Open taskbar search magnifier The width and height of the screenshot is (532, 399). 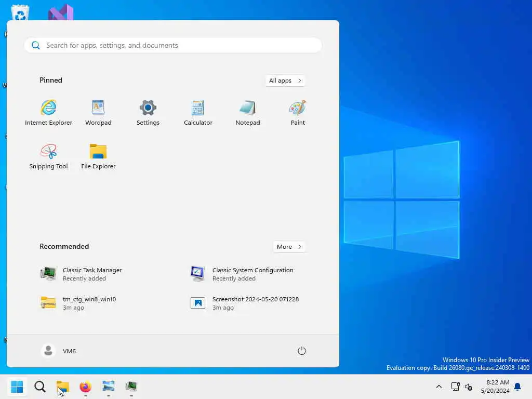[x=39, y=387]
